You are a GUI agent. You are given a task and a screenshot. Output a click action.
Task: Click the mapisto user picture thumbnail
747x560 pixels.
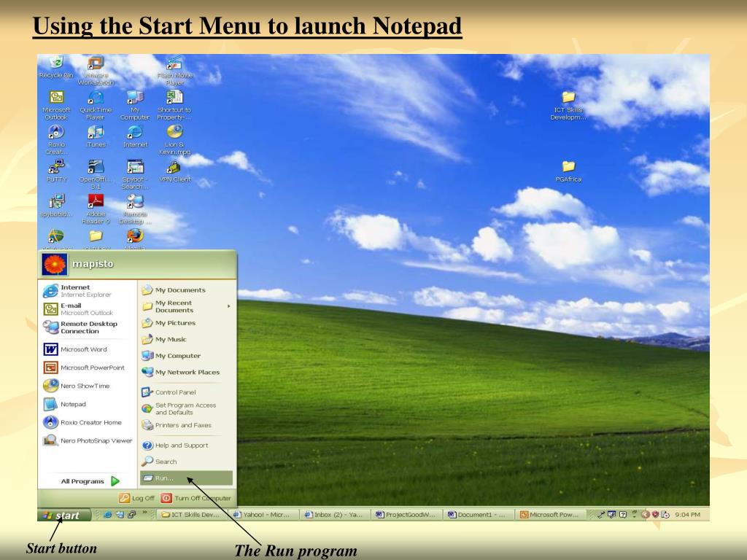(x=54, y=264)
